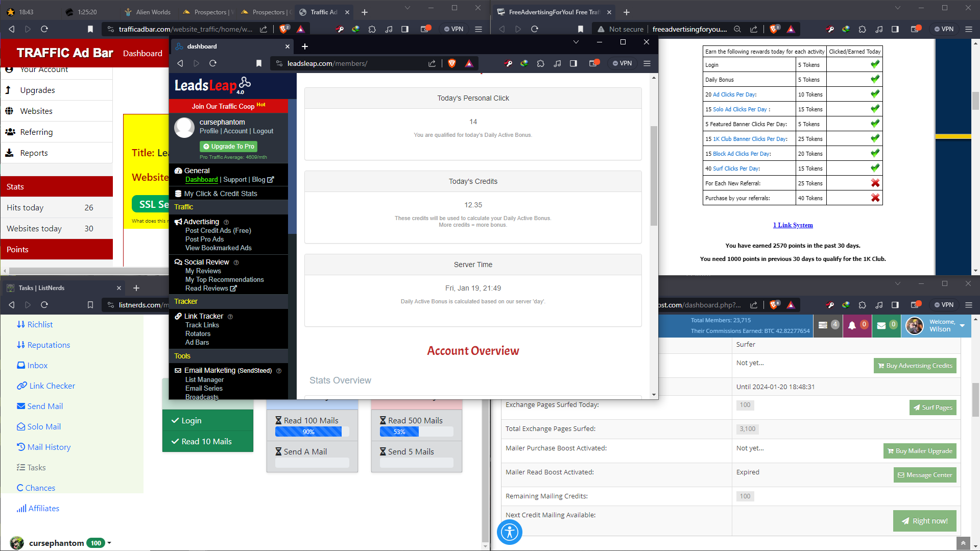Image resolution: width=980 pixels, height=551 pixels.
Task: Open Join Our Traffic Coop banner
Action: (x=228, y=106)
